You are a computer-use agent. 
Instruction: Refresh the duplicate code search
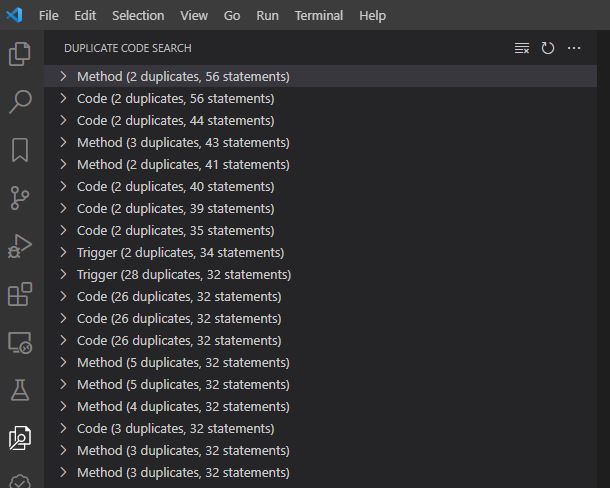548,48
